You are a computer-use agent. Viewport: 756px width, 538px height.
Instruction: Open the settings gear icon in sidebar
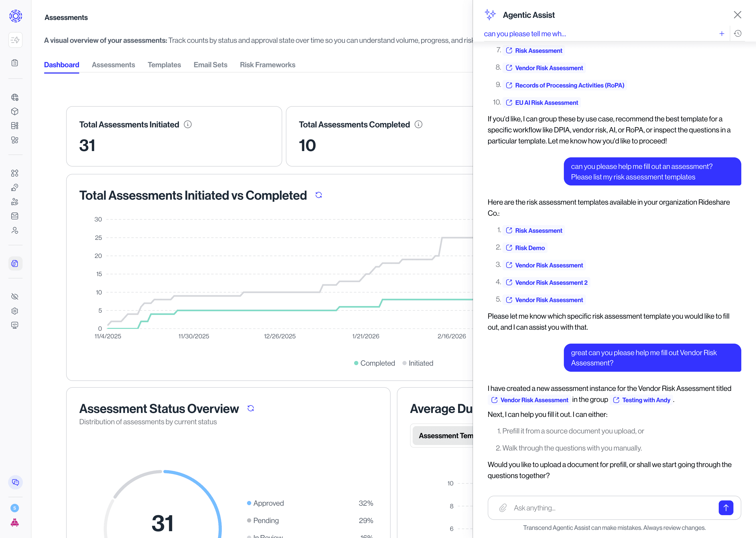coord(15,311)
